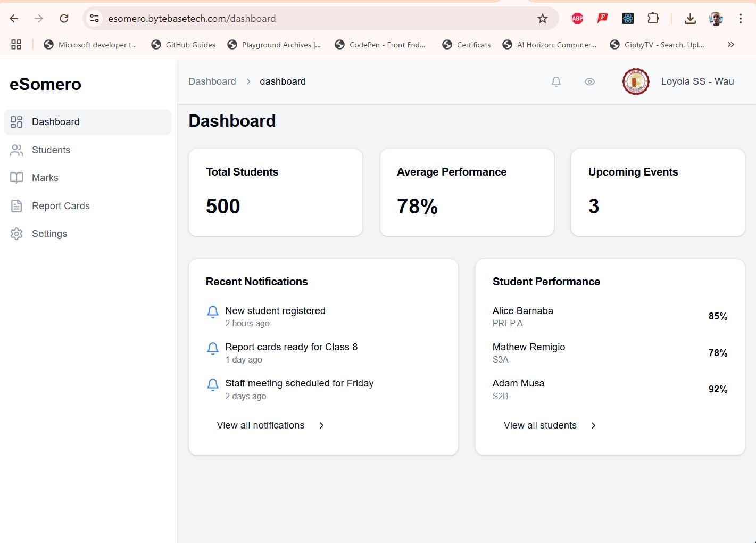756x543 pixels.
Task: Open the Chrome three-dot menu
Action: [x=741, y=18]
